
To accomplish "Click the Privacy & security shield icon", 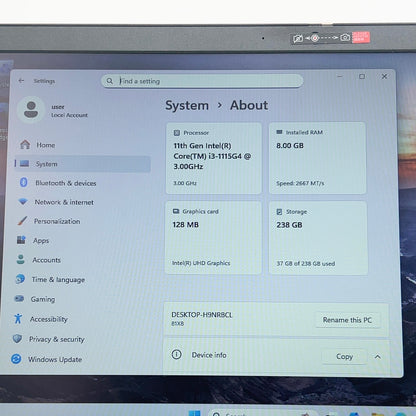I will pos(17,339).
